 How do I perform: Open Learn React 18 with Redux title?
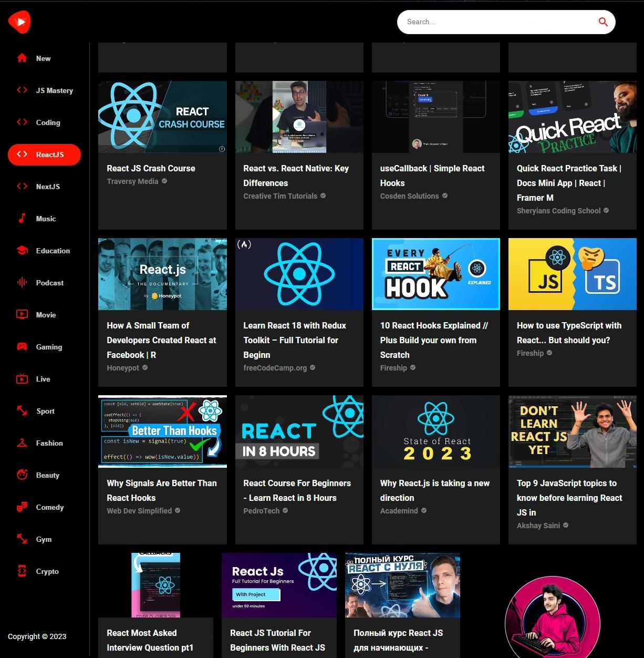[295, 340]
